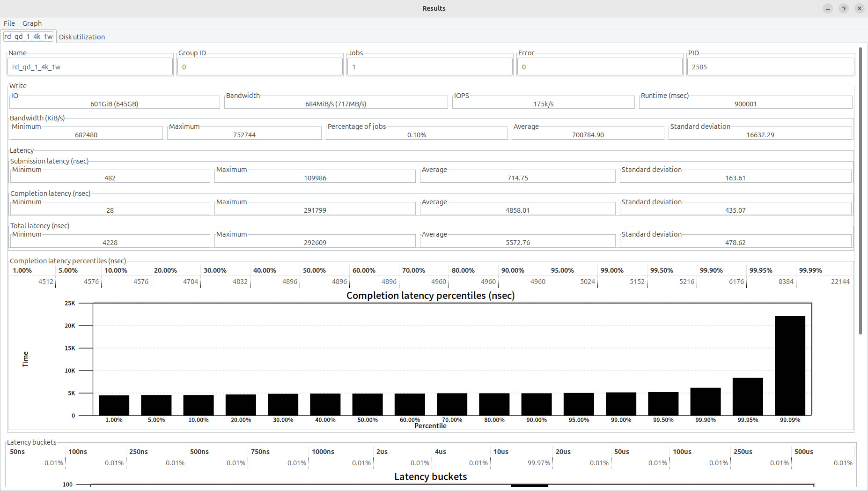
Task: Click the Error field
Action: [600, 67]
